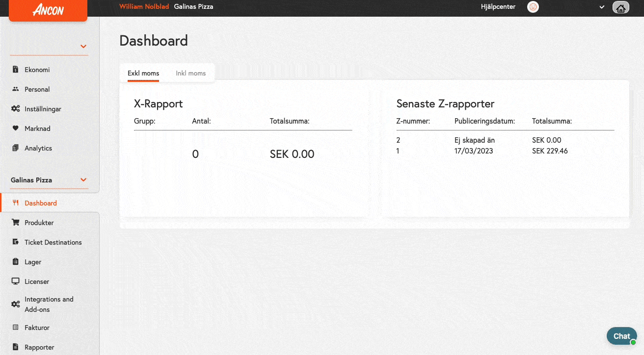Expand the top bar chevron dropdown
644x355 pixels.
point(602,7)
